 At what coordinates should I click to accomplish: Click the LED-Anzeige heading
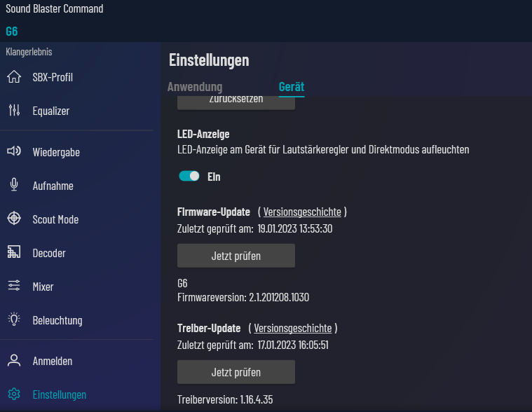click(x=203, y=135)
